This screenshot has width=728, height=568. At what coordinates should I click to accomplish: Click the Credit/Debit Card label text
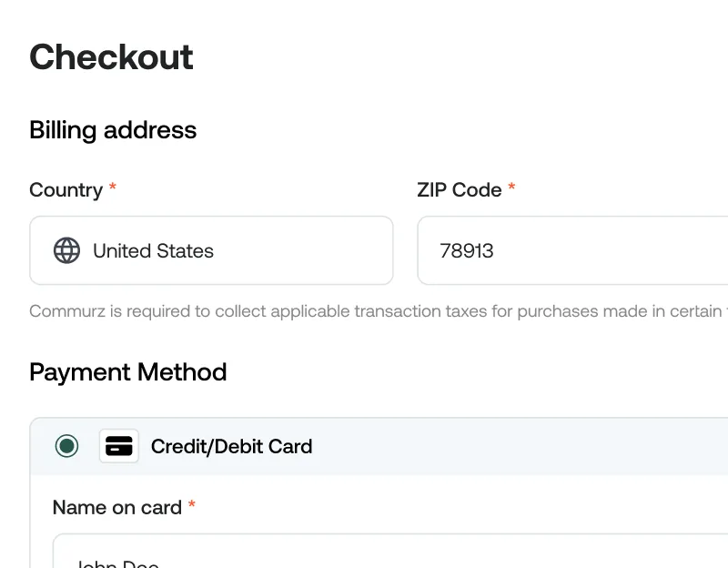[x=231, y=447]
